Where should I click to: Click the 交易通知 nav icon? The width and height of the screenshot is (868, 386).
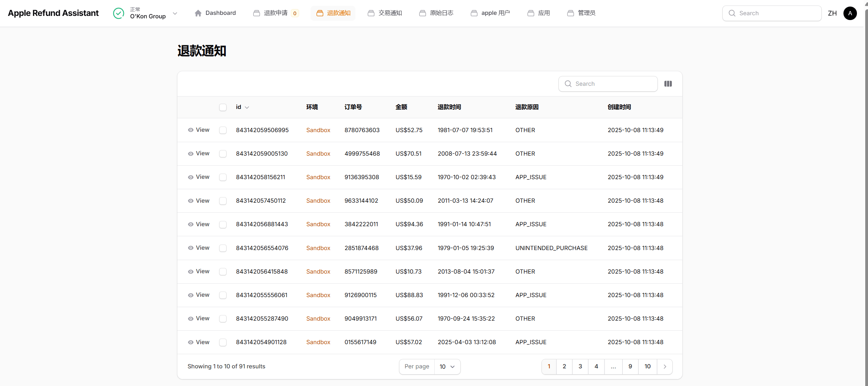[x=371, y=13]
